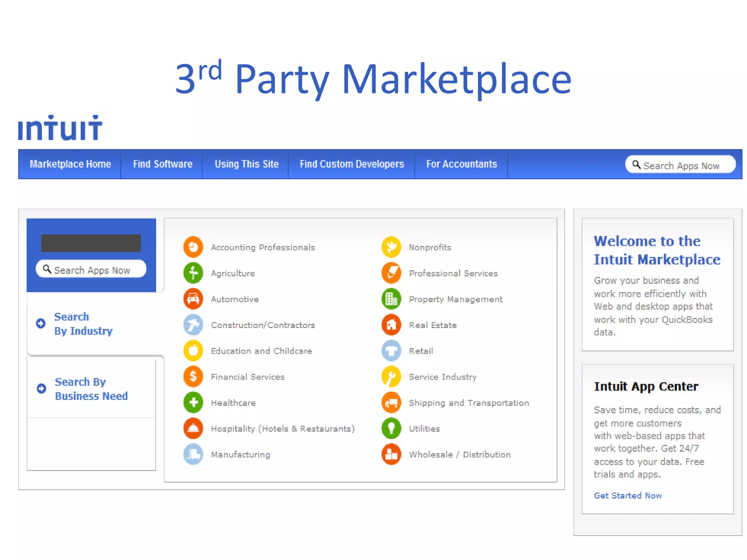The image size is (747, 560).
Task: Click the Education and Childcare apple icon
Action: 193,350
